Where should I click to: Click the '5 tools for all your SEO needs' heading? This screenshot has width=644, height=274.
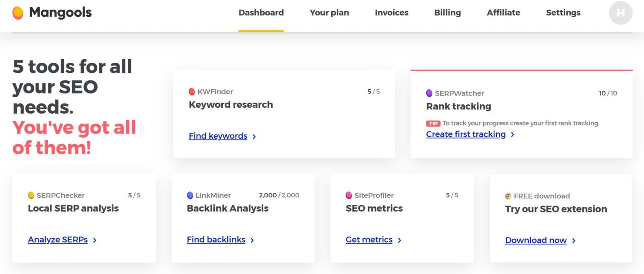[x=72, y=87]
